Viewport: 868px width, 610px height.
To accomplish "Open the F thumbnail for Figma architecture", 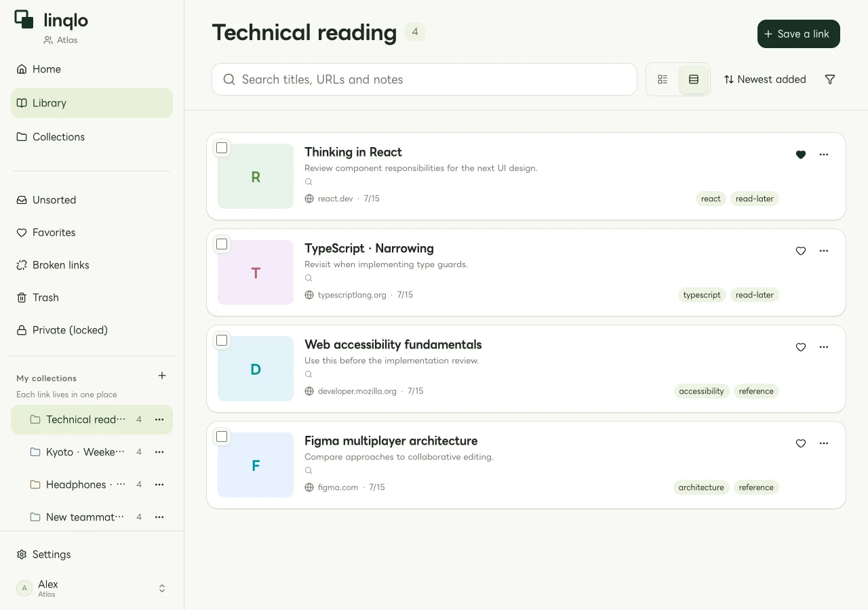I will point(256,465).
